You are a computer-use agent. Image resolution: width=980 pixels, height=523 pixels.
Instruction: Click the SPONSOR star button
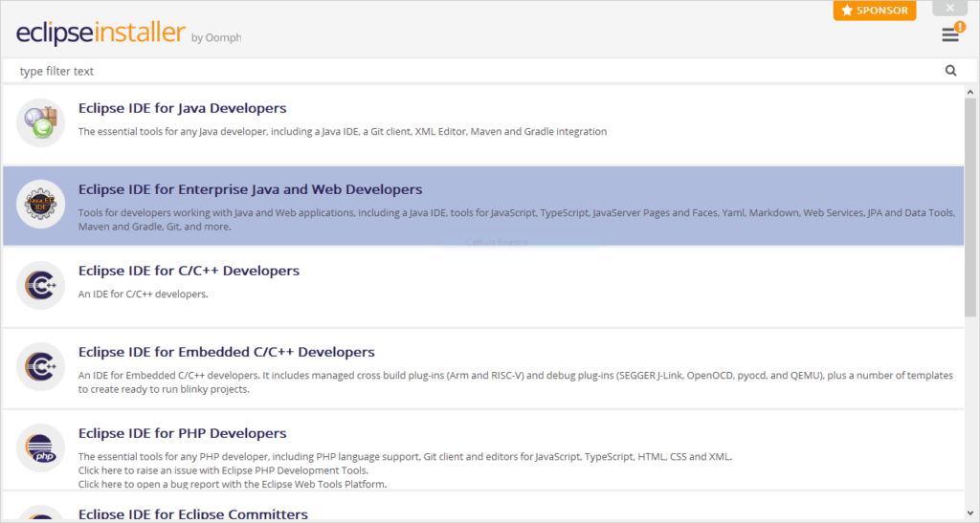875,10
